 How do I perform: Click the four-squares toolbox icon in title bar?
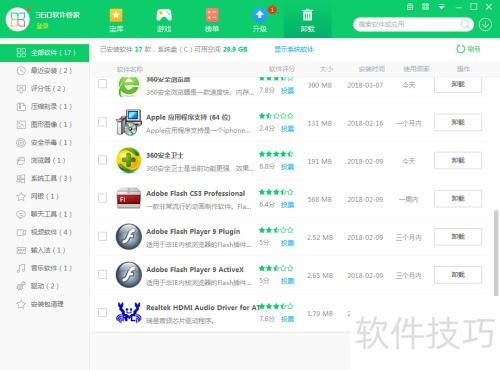(x=426, y=7)
